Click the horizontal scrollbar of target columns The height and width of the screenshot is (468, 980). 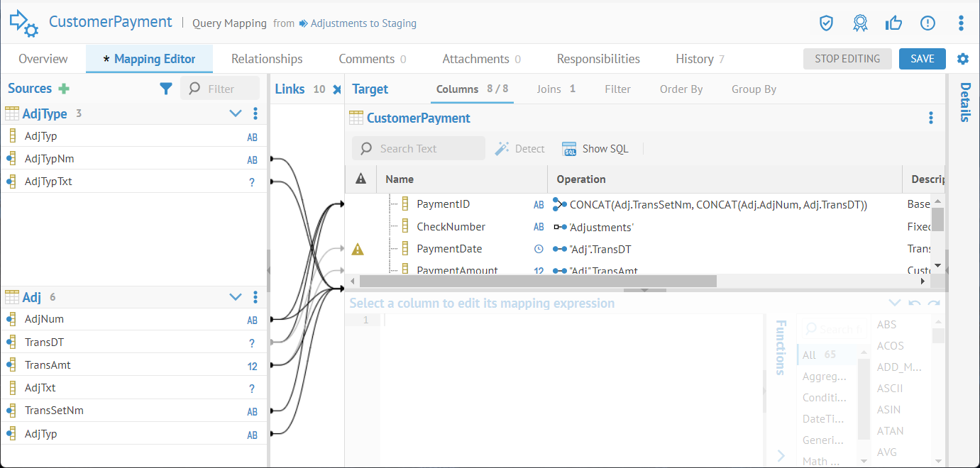click(538, 282)
